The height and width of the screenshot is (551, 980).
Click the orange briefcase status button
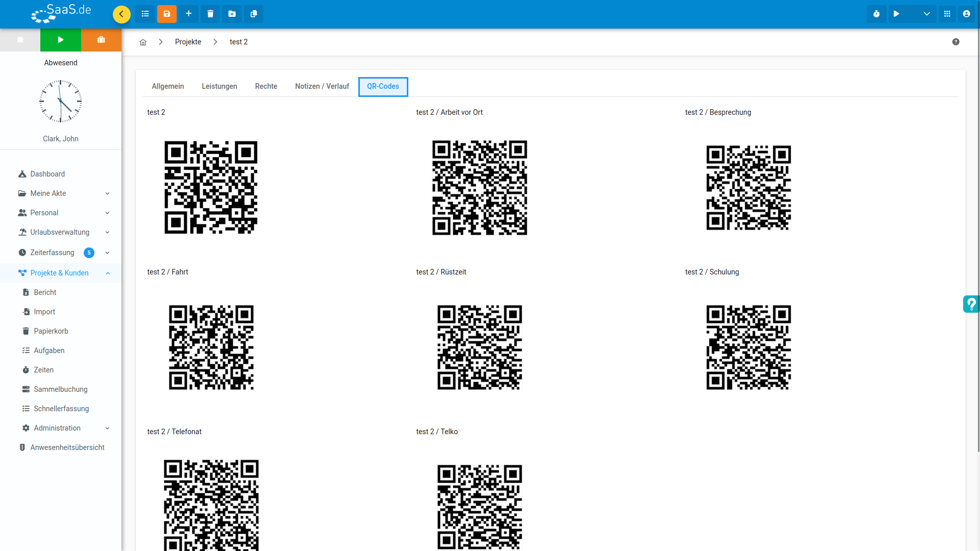[x=101, y=40]
